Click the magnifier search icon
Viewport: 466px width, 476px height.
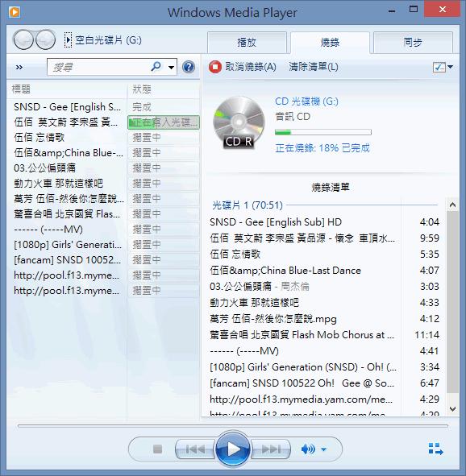[156, 67]
